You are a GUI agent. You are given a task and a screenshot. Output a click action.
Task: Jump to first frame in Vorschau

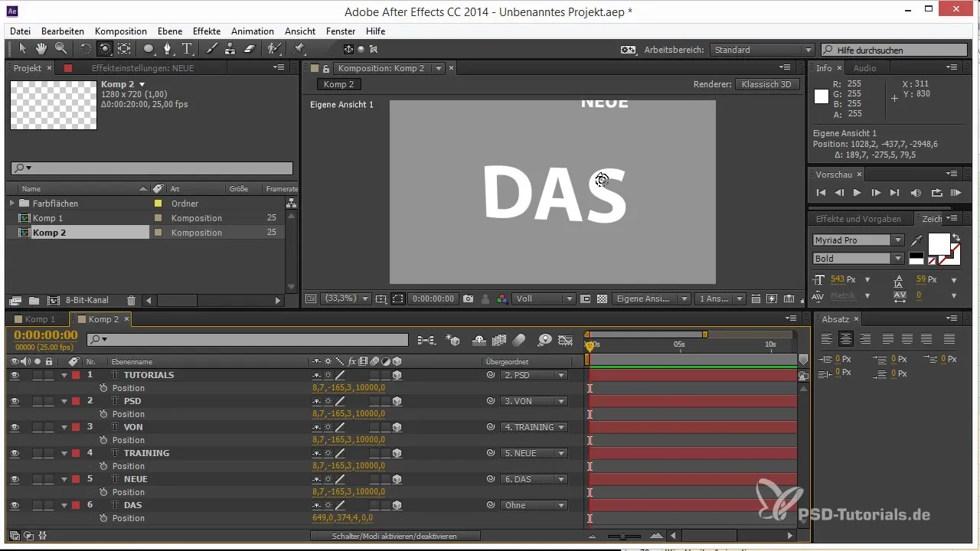(x=821, y=193)
